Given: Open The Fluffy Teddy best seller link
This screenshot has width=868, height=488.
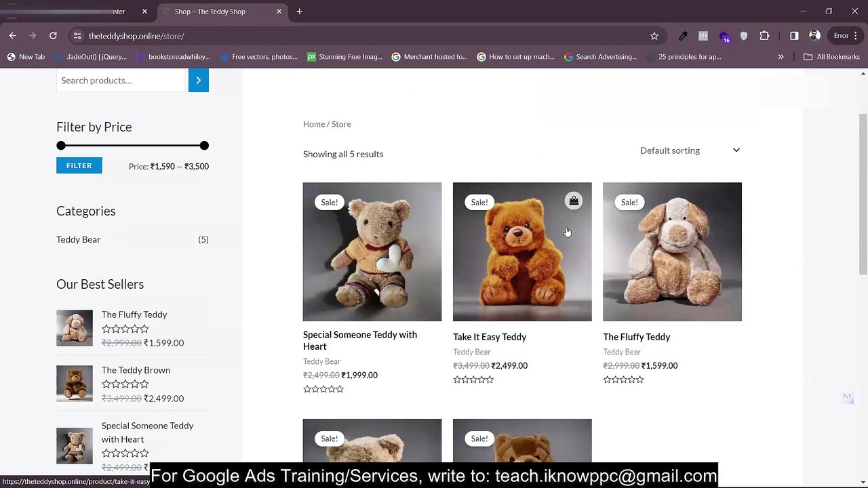Looking at the screenshot, I should pos(134,314).
